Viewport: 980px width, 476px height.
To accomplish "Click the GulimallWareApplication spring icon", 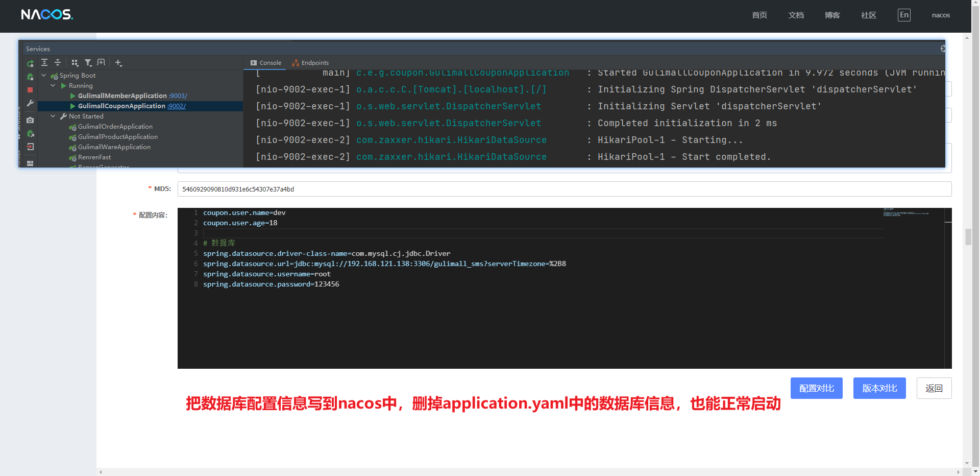I will pyautogui.click(x=72, y=147).
